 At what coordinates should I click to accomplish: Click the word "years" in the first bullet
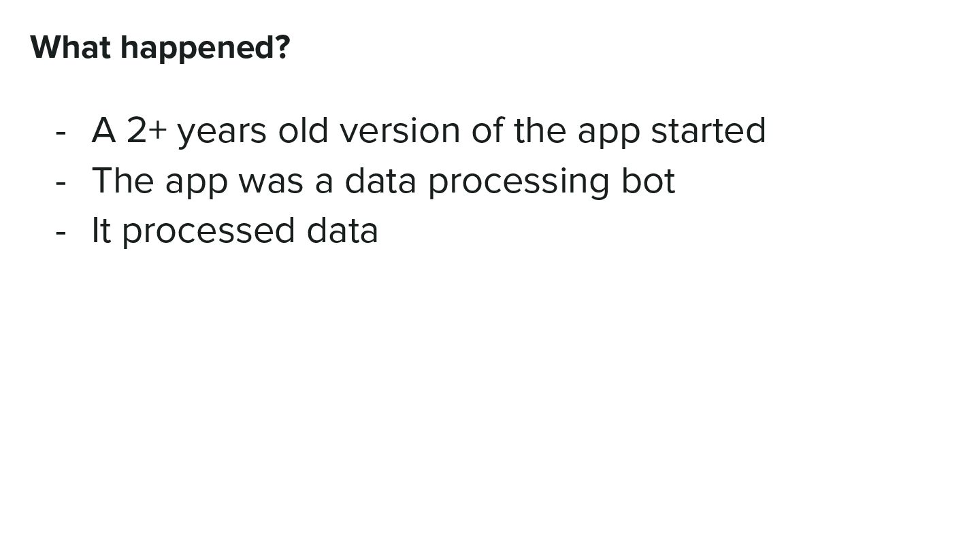coord(221,131)
